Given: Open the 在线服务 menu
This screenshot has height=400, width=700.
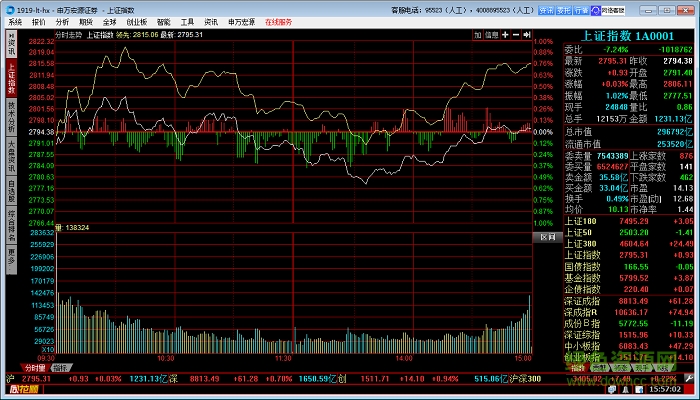Looking at the screenshot, I should (x=279, y=21).
